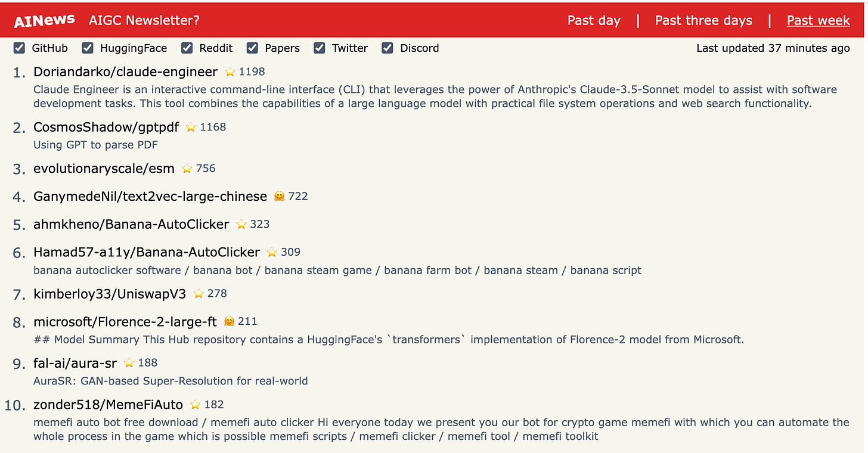Click 'Last updated 37 minutes ago' text
868x453 pixels.
tap(773, 48)
